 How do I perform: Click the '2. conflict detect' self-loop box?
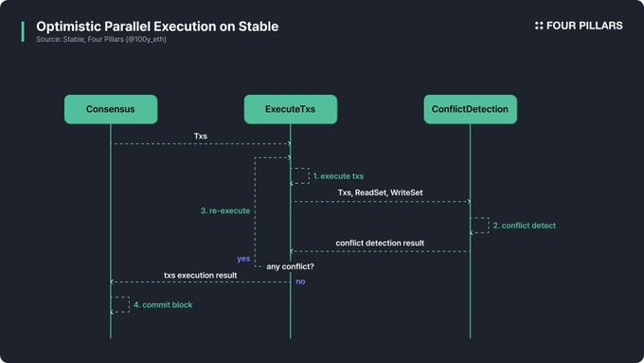coord(479,226)
